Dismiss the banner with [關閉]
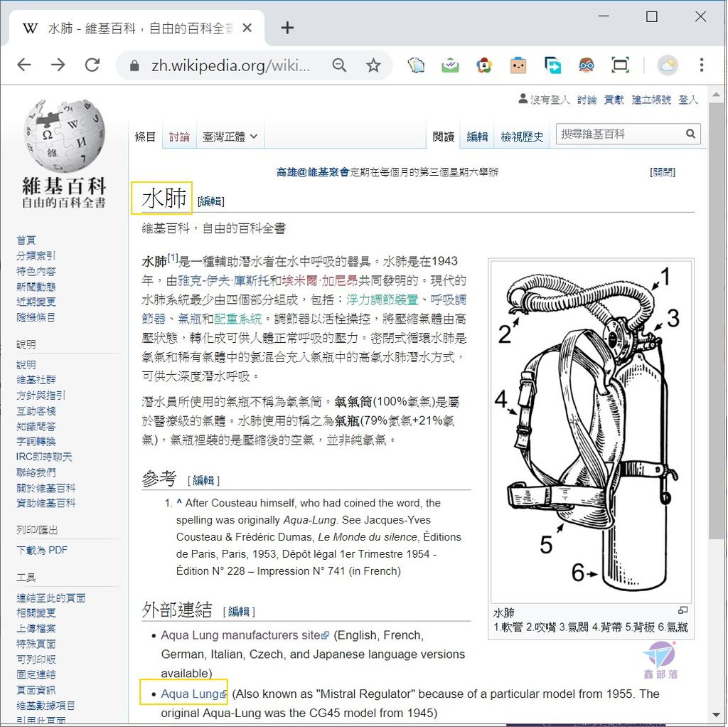This screenshot has width=728, height=727. 663,172
